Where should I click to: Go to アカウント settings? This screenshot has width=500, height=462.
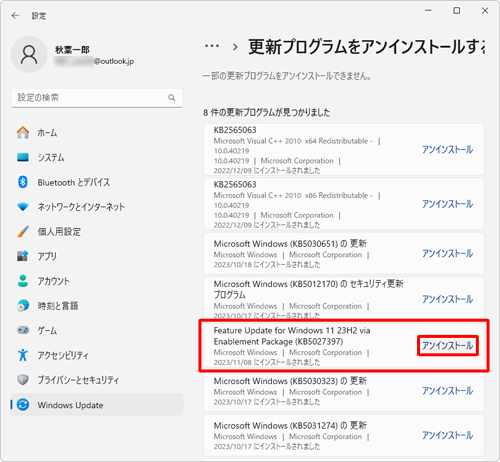[97, 281]
